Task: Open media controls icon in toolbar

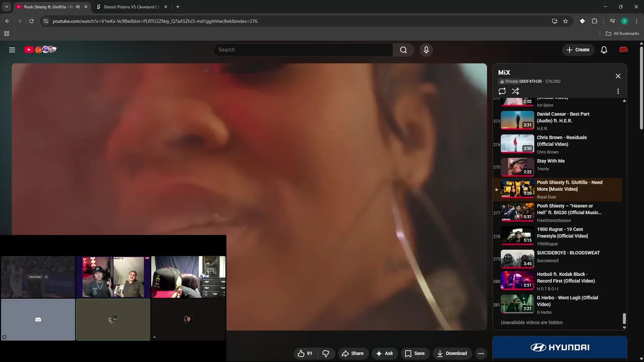Action: (612, 21)
